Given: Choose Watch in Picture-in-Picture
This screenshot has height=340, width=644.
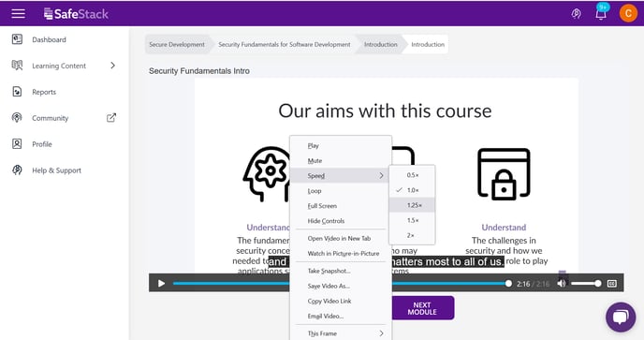Looking at the screenshot, I should pos(341,253).
